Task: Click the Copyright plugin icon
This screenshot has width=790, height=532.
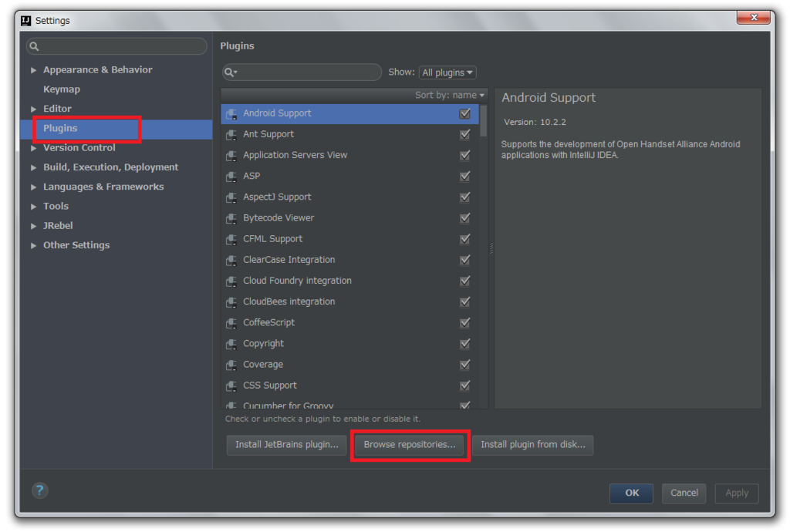Action: click(x=231, y=345)
